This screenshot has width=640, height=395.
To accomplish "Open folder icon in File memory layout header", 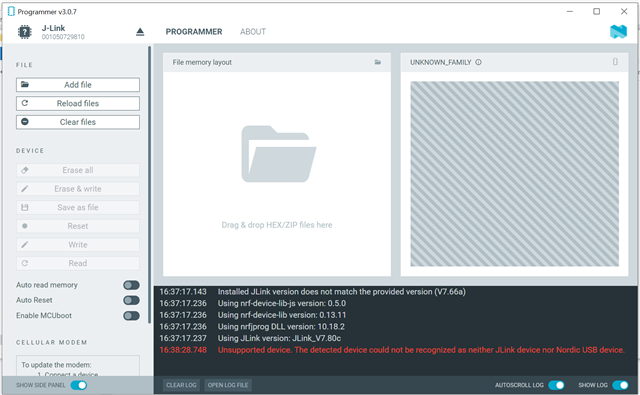I will click(378, 62).
